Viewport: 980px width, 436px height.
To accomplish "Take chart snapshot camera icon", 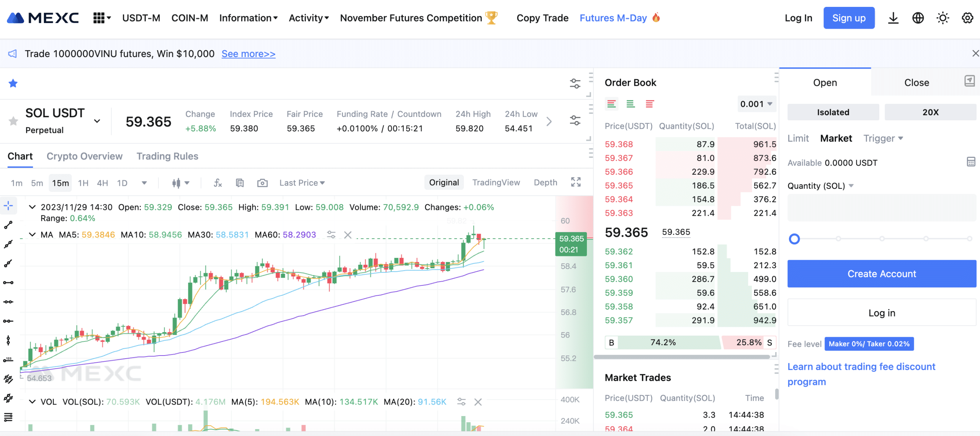I will coord(262,183).
